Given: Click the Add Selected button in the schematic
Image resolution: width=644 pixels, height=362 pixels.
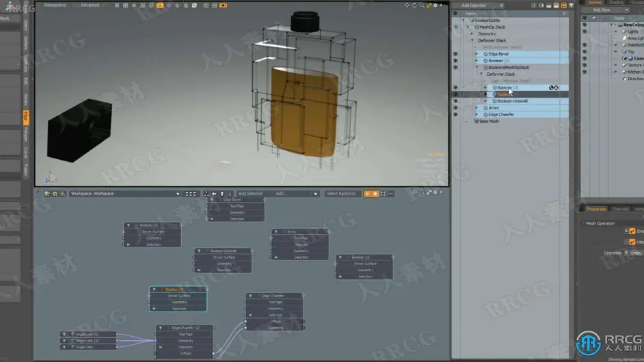Looking at the screenshot, I should (250, 194).
